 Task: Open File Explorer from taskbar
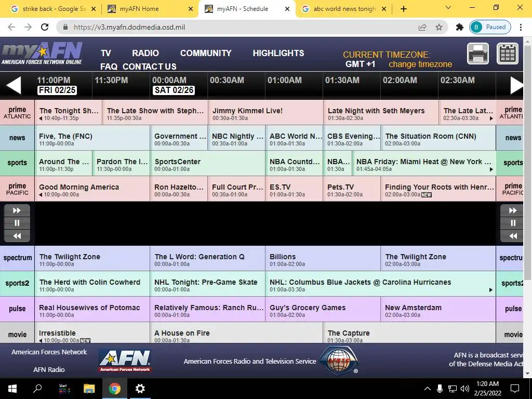coord(89,389)
